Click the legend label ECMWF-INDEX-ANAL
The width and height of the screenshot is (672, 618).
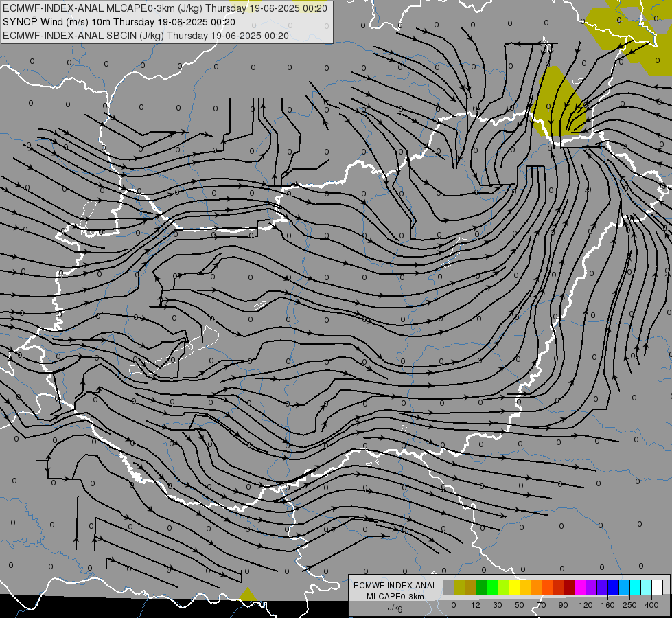click(x=395, y=586)
